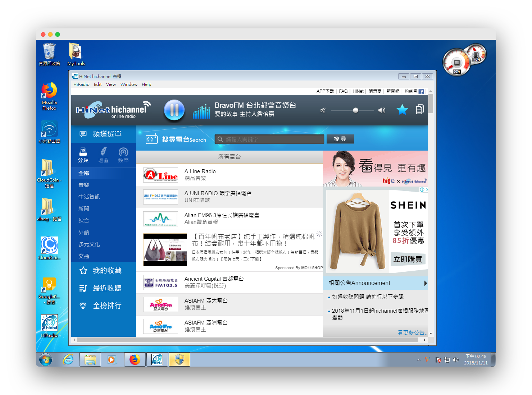
Task: Click the radio icon beside 搜尋電台
Action: pos(151,139)
